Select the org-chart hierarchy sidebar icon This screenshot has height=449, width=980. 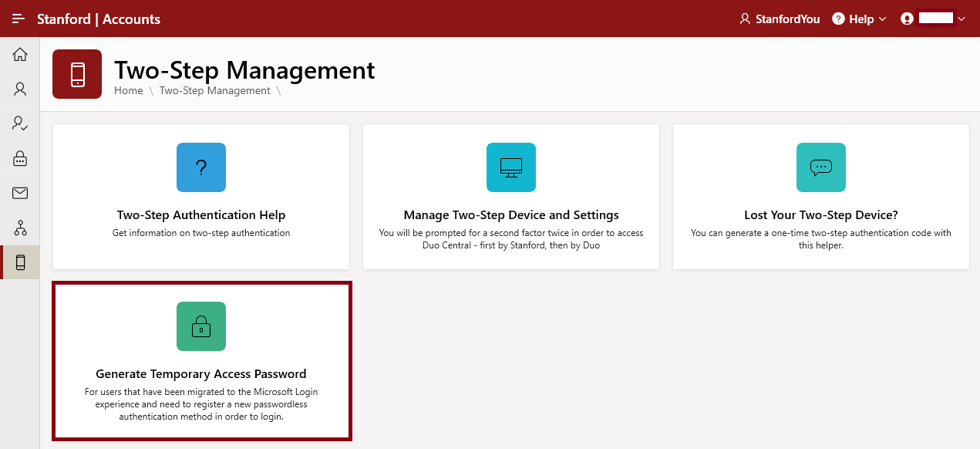coord(20,228)
